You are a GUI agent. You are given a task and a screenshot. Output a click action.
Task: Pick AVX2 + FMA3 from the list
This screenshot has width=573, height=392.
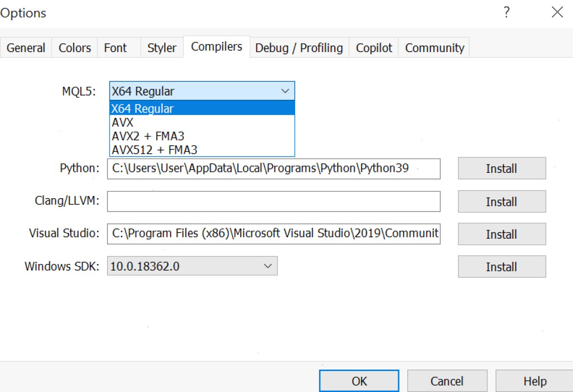[202, 136]
